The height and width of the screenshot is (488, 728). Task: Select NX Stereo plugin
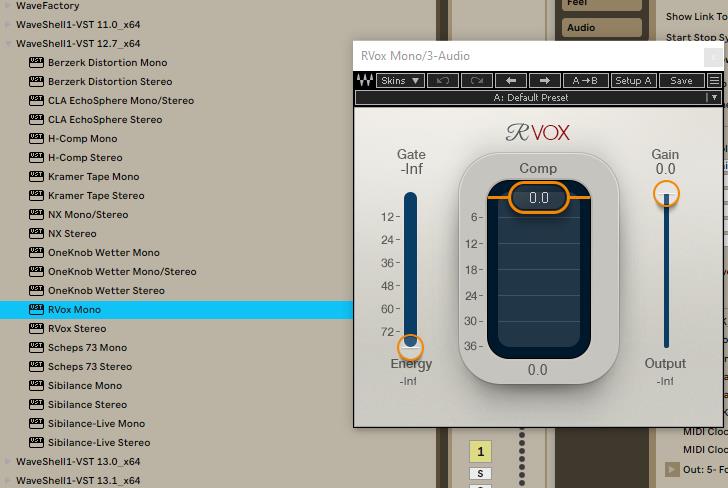[x=72, y=234]
